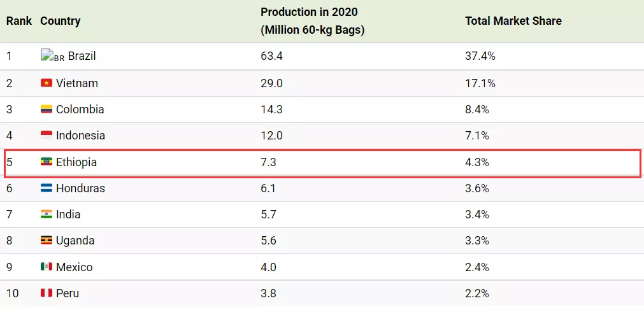
Task: Click the Vietnam flag icon
Action: 47,83
